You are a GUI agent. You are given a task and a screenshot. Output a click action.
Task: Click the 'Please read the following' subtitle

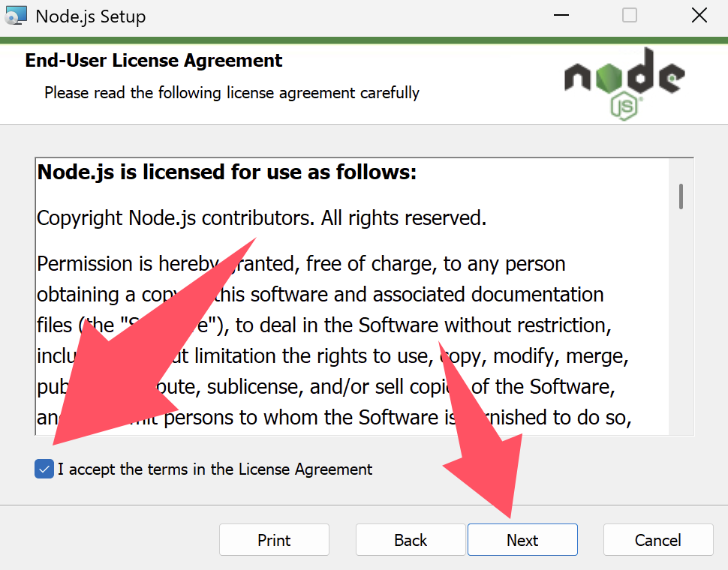pos(231,93)
